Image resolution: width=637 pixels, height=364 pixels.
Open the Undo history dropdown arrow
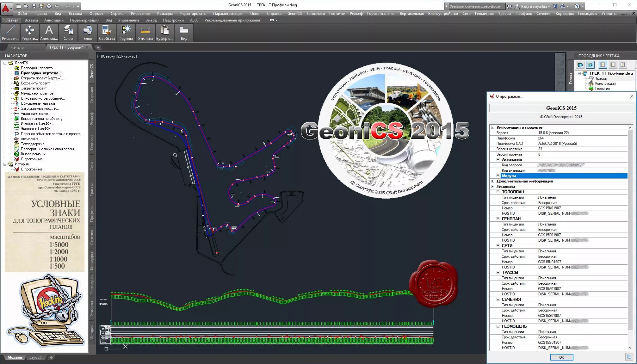pos(62,6)
